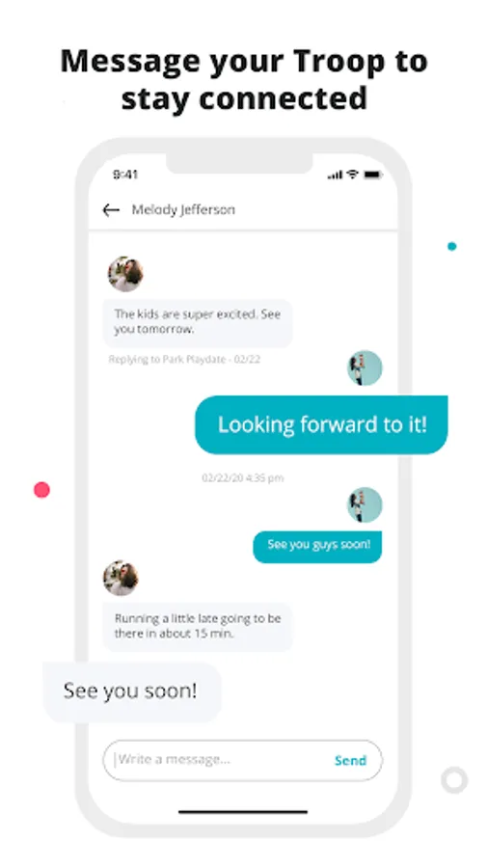
Task: Tap the 02/22/20 4:35 pm timestamp
Action: (242, 477)
